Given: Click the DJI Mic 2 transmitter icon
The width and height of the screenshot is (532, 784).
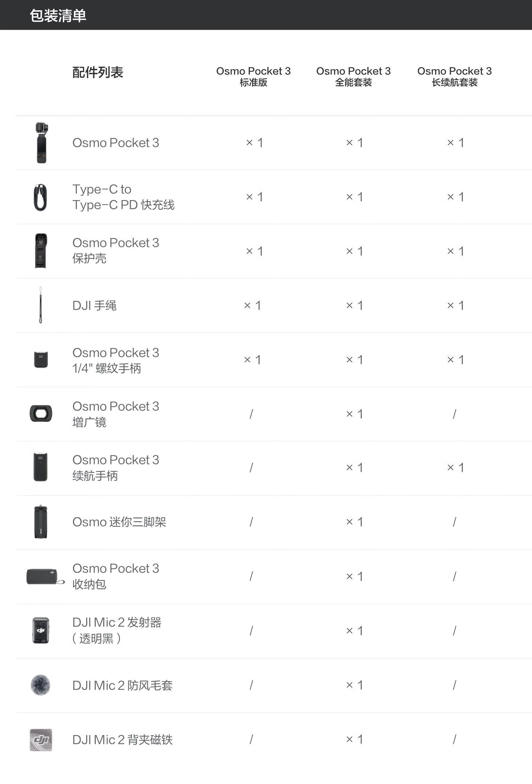Looking at the screenshot, I should 41,630.
